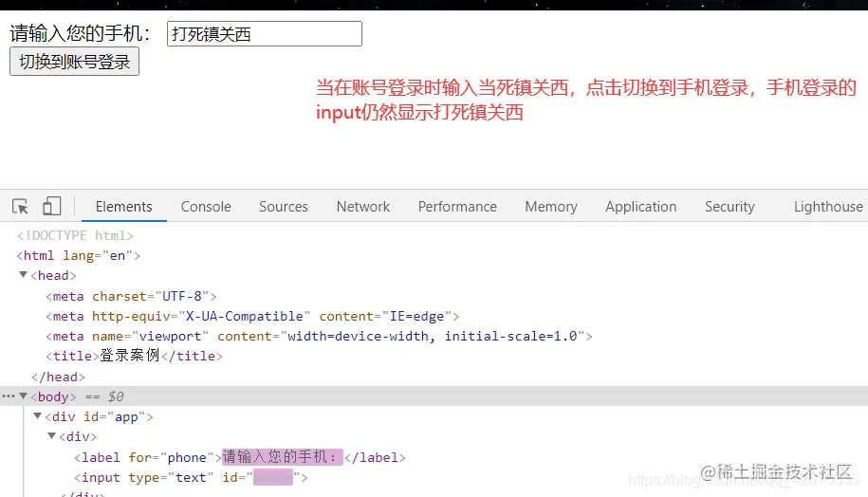Collapse the div id="app" node
Viewport: 868px width, 497px height.
coord(38,415)
